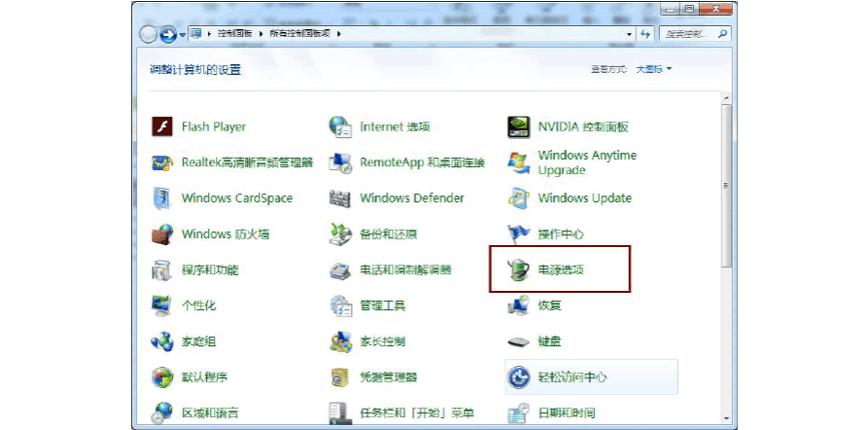Click the 控制面板 breadcrumb in the address bar

click(x=234, y=34)
